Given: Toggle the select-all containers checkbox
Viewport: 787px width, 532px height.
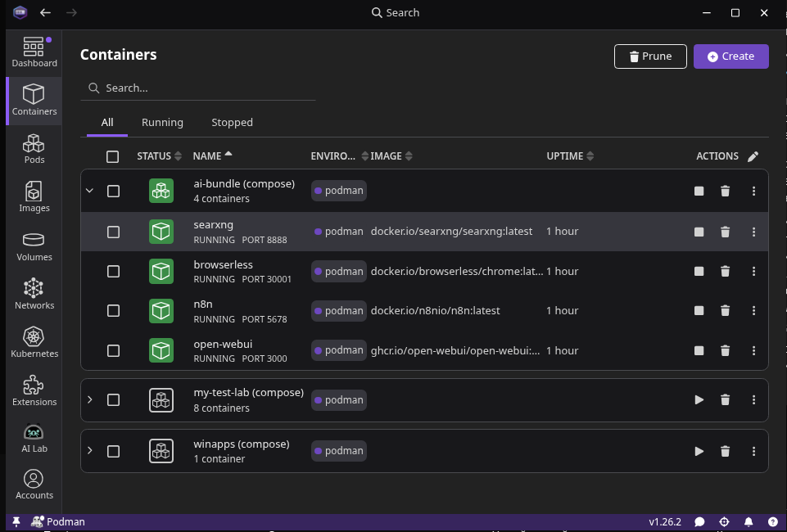Looking at the screenshot, I should (112, 156).
